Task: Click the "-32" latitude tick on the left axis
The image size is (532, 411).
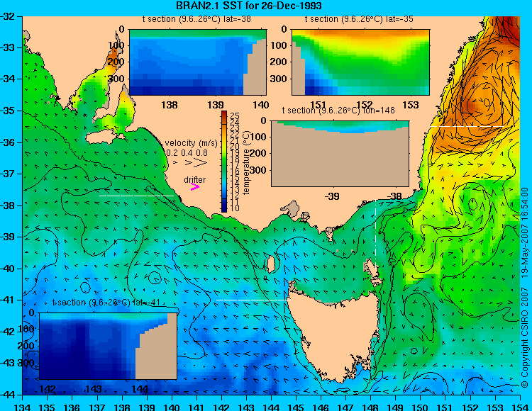Action: coord(8,16)
